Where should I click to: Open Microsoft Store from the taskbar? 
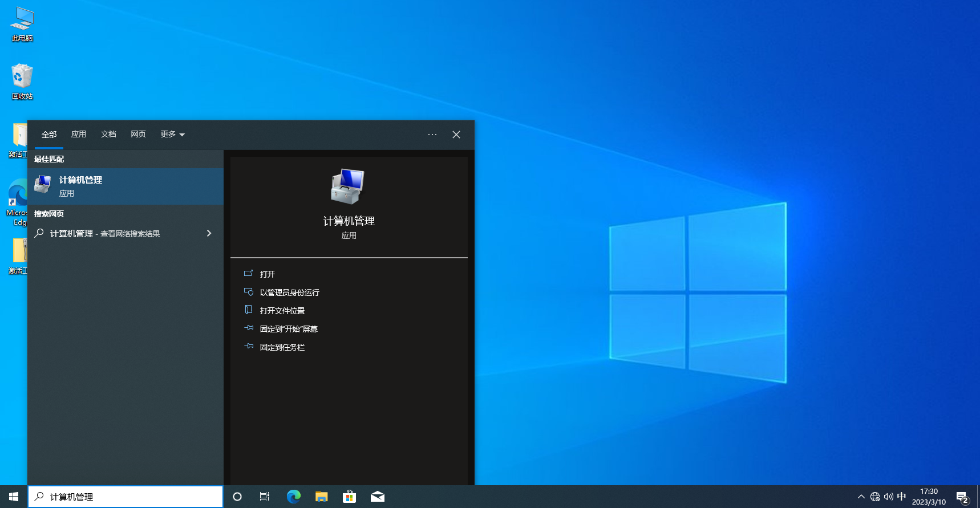350,497
